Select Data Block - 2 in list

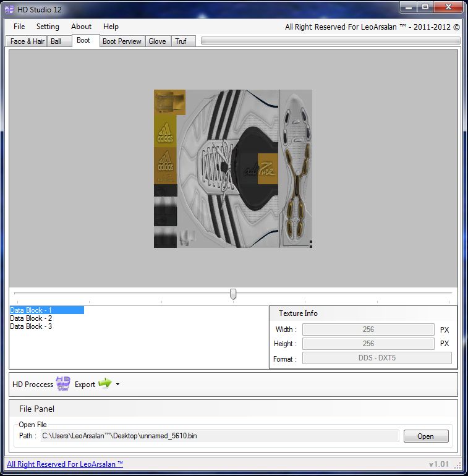tap(31, 318)
